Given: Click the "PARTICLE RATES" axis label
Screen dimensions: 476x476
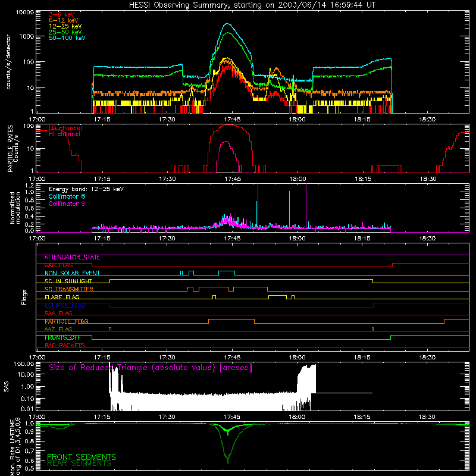Looking at the screenshot, I should coord(10,149).
